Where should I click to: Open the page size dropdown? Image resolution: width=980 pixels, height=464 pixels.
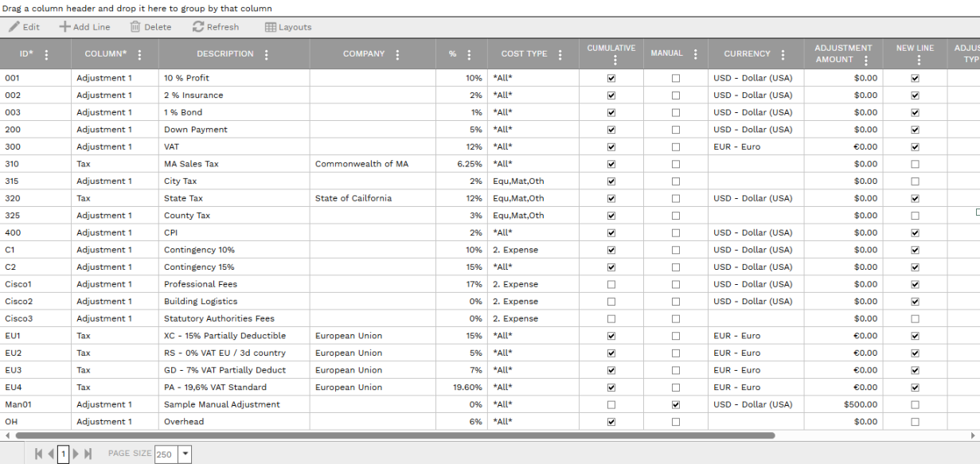(x=185, y=454)
